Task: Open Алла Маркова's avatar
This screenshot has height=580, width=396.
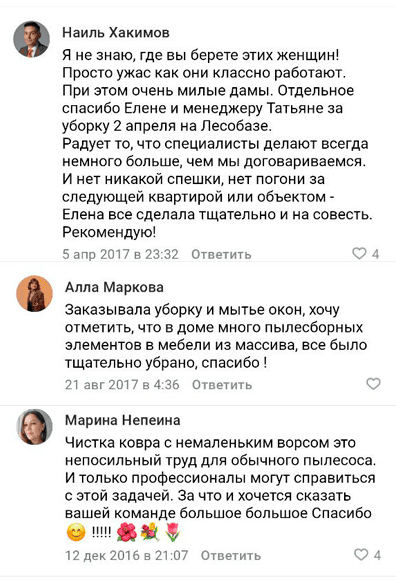Action: pos(34,293)
